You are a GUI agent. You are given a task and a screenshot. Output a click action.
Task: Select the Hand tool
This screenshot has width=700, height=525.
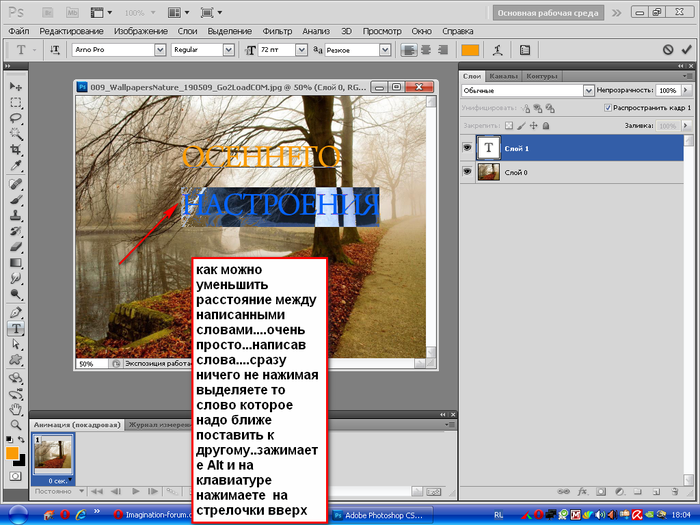pyautogui.click(x=16, y=408)
